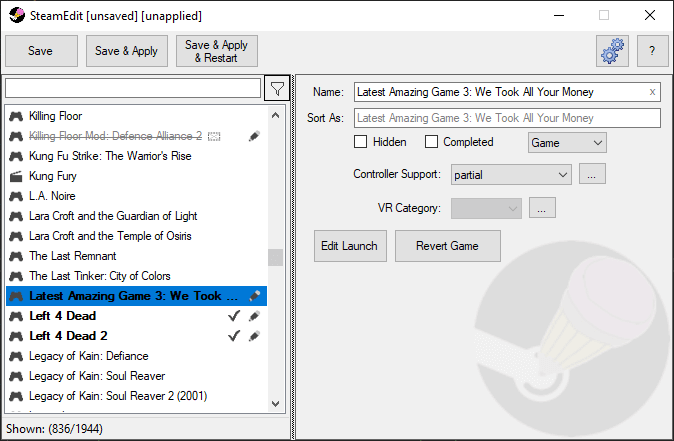The image size is (674, 441).
Task: Click the SteamEdit logo in title bar
Action: pyautogui.click(x=17, y=15)
